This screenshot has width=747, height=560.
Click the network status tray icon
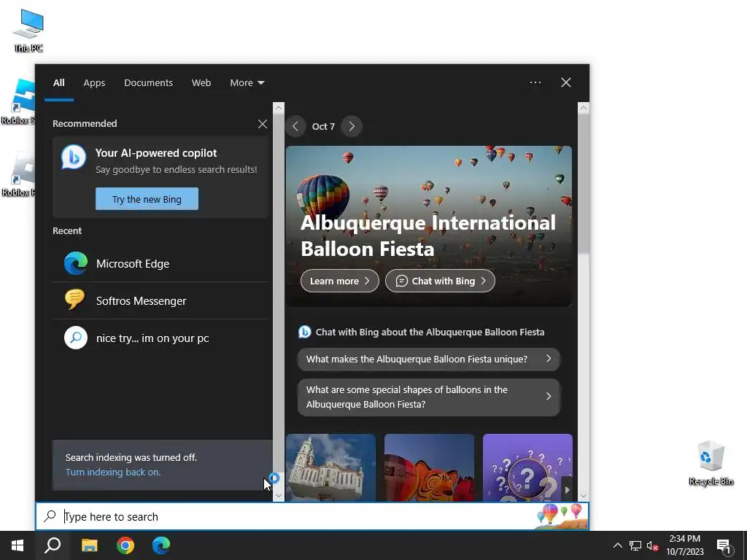pyautogui.click(x=635, y=545)
